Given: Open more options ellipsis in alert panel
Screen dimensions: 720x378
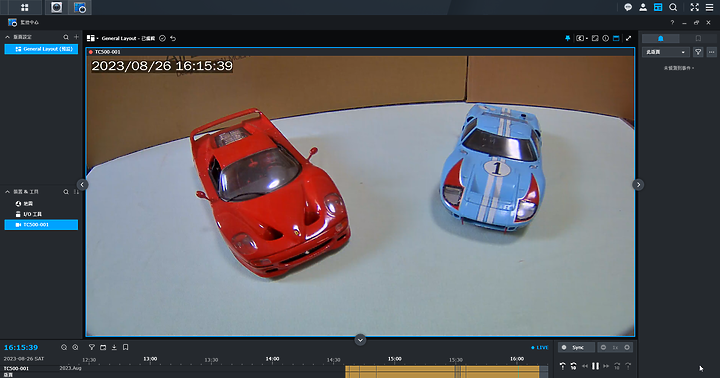Looking at the screenshot, I should [712, 52].
